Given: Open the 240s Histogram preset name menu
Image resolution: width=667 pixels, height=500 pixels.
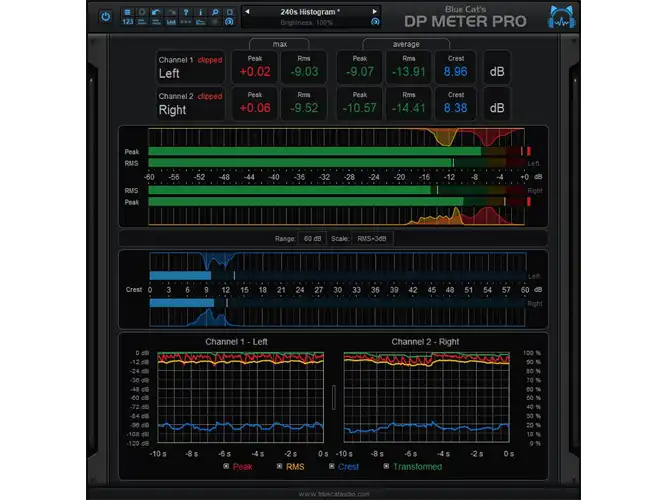Looking at the screenshot, I should 310,12.
